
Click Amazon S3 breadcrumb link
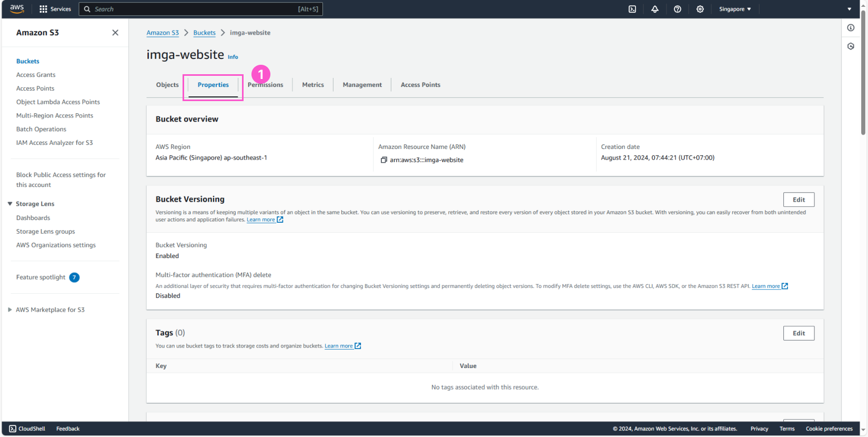pyautogui.click(x=163, y=33)
